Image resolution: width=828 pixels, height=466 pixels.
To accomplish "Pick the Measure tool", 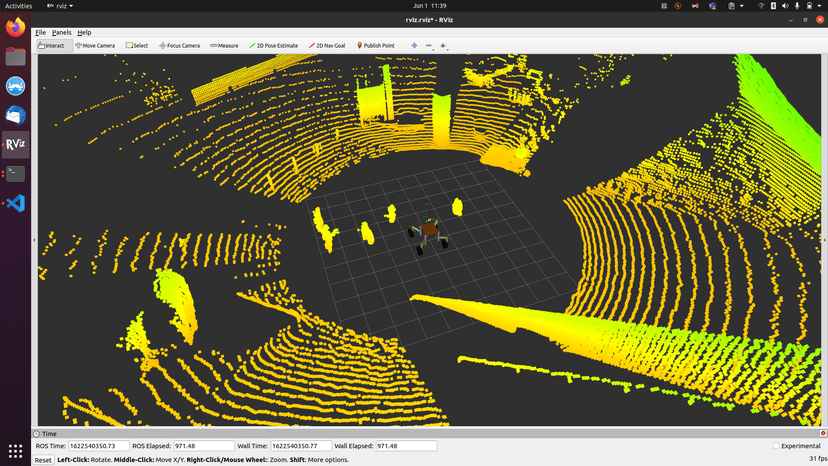I will point(224,45).
